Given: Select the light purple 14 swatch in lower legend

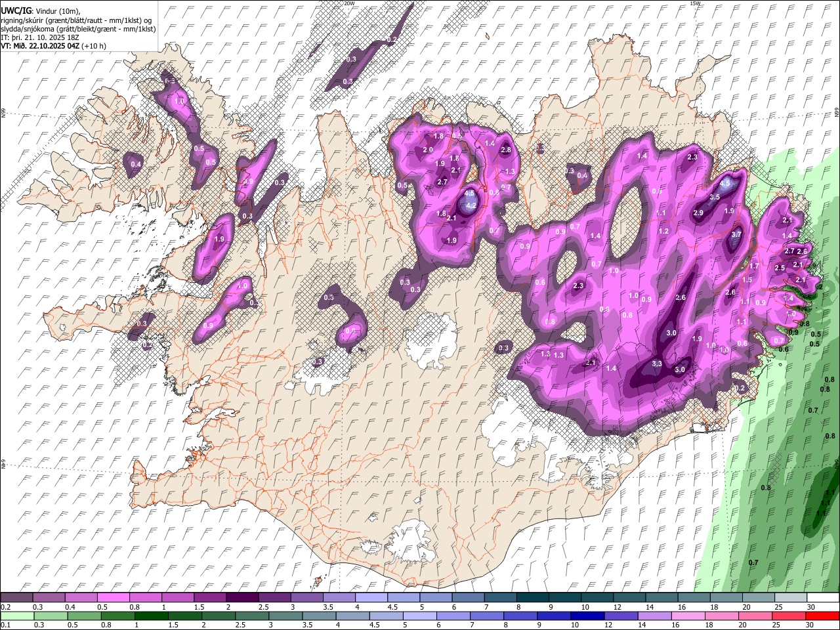Looking at the screenshot, I should click(655, 616).
